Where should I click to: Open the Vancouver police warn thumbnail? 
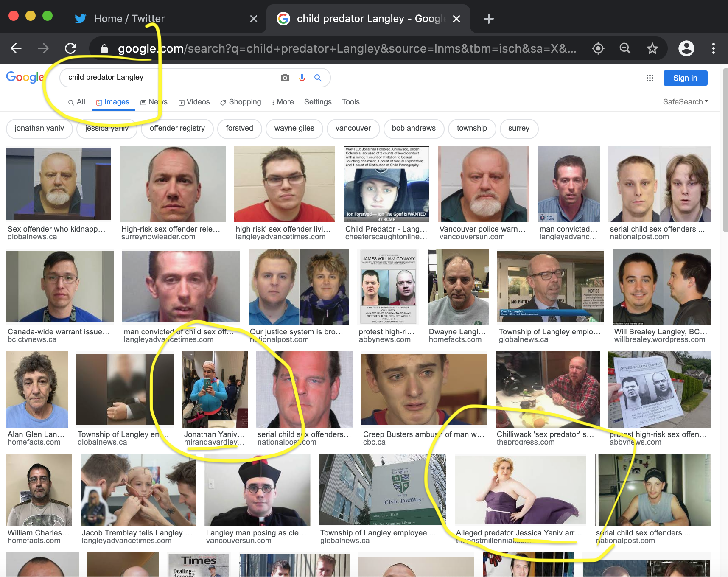point(484,184)
